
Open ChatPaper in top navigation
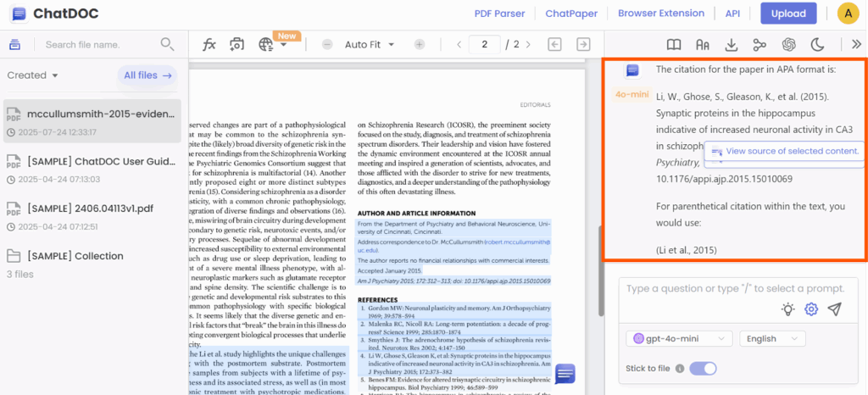click(x=570, y=14)
